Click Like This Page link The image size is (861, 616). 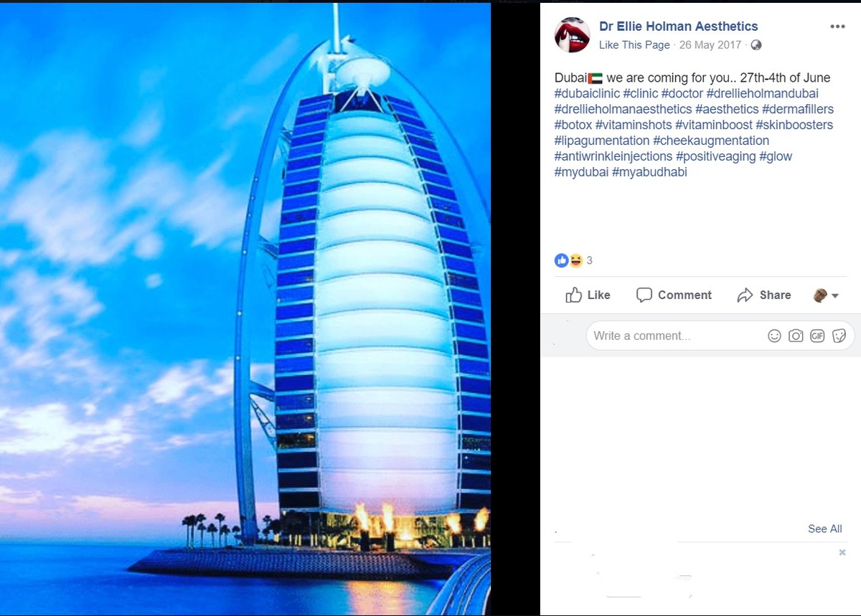click(x=634, y=45)
